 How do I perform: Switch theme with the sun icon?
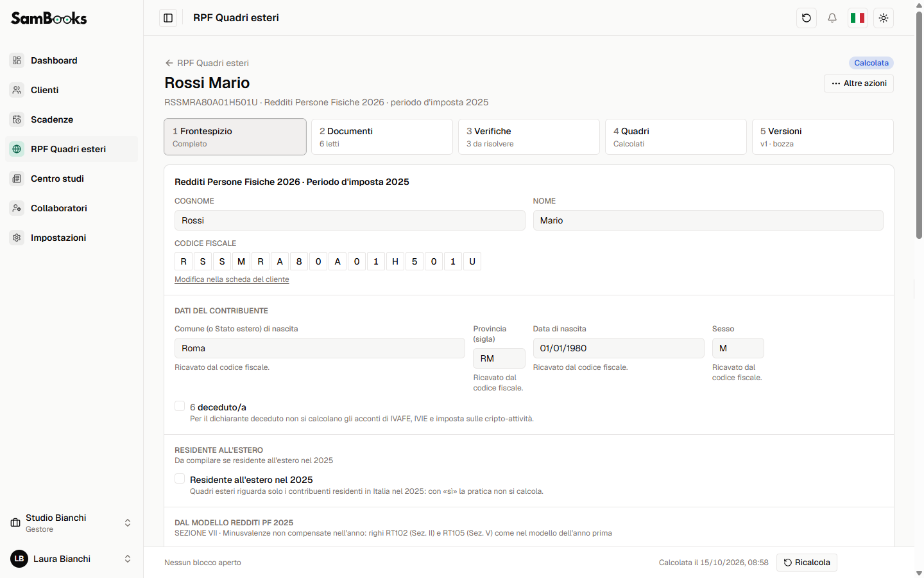coord(884,18)
